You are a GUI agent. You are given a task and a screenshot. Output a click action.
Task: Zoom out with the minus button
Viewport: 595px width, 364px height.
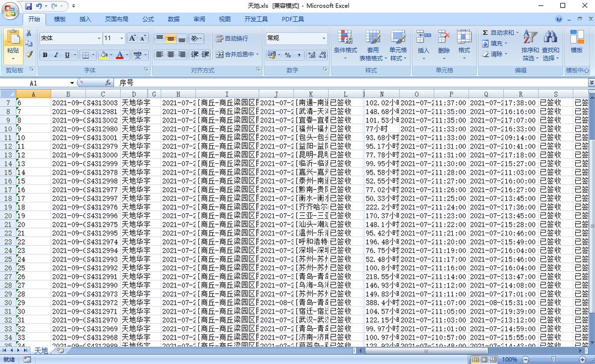526,360
